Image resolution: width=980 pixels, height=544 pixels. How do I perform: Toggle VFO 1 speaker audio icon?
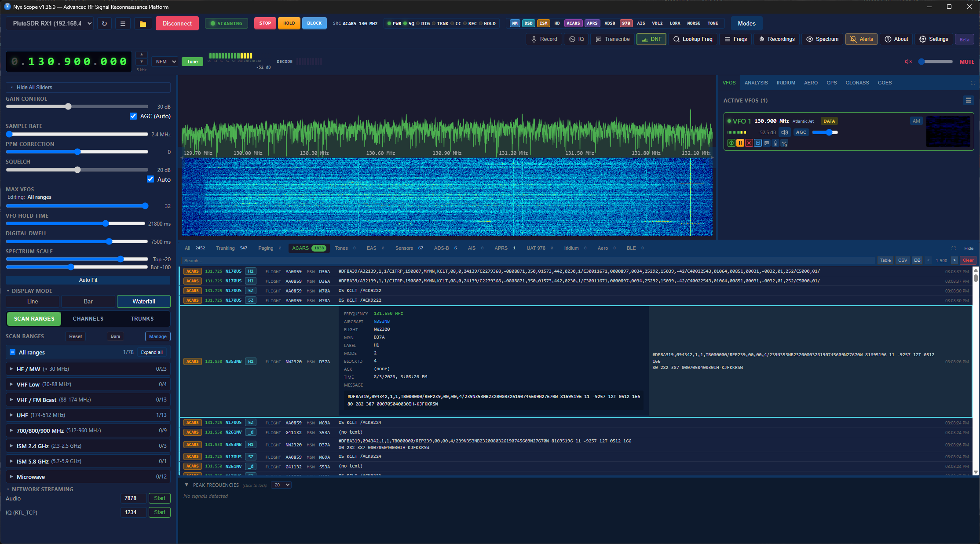click(x=785, y=132)
